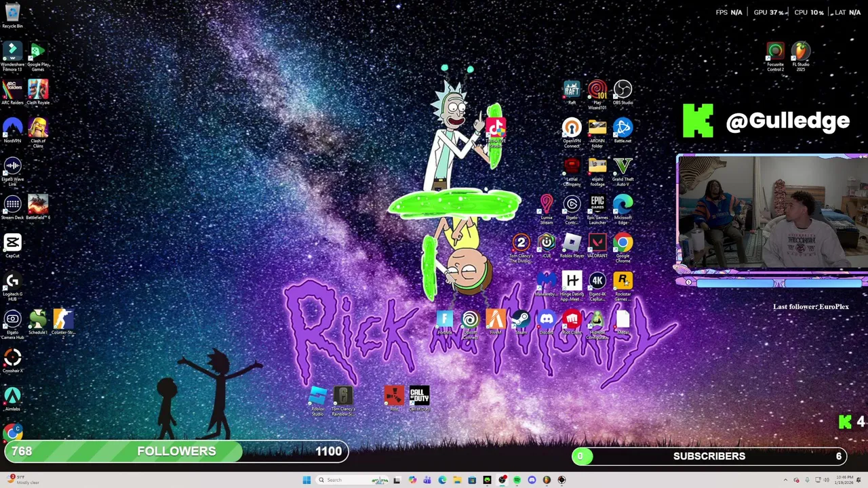Show hidden system tray icons
Screen dimensions: 868x488
(x=785, y=480)
